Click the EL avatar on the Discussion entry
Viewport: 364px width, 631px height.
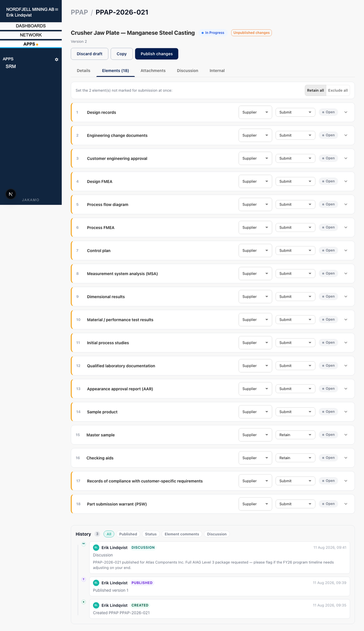coord(96,547)
